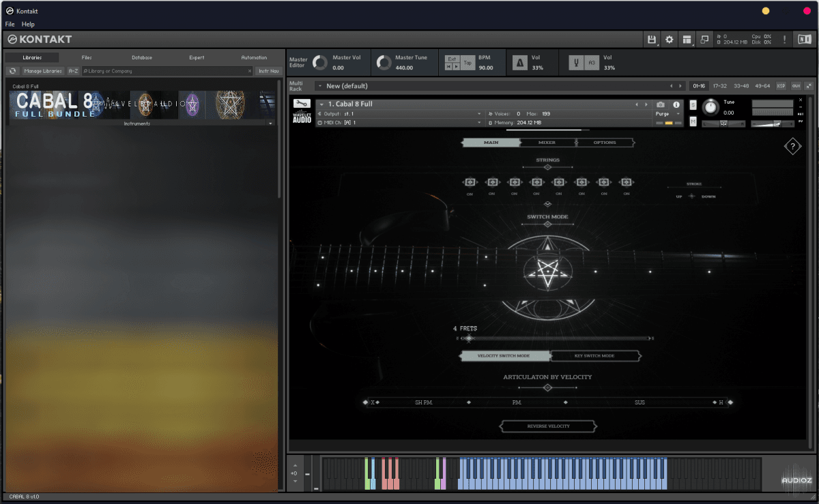
Task: Go to previous multi preset arrow
Action: pyautogui.click(x=672, y=86)
